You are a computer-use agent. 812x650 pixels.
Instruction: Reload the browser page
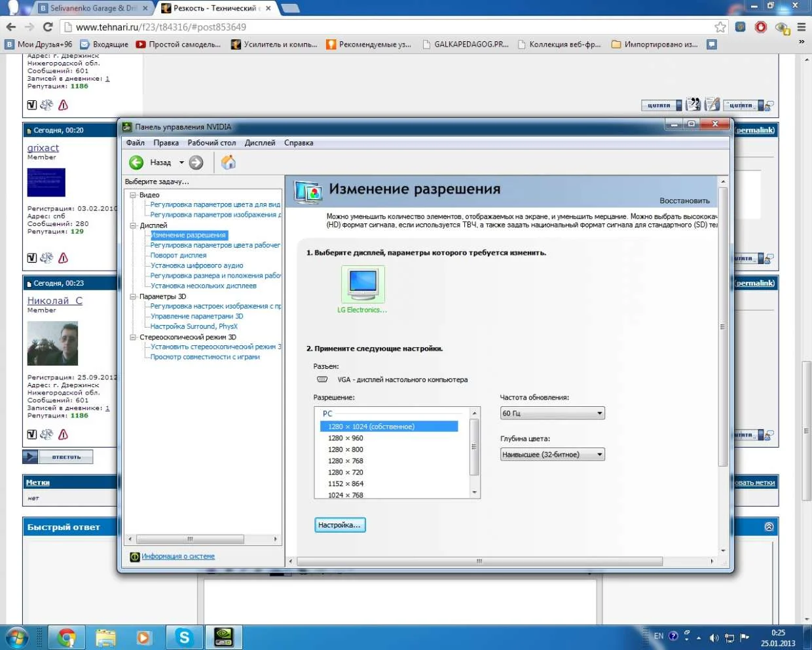47,27
